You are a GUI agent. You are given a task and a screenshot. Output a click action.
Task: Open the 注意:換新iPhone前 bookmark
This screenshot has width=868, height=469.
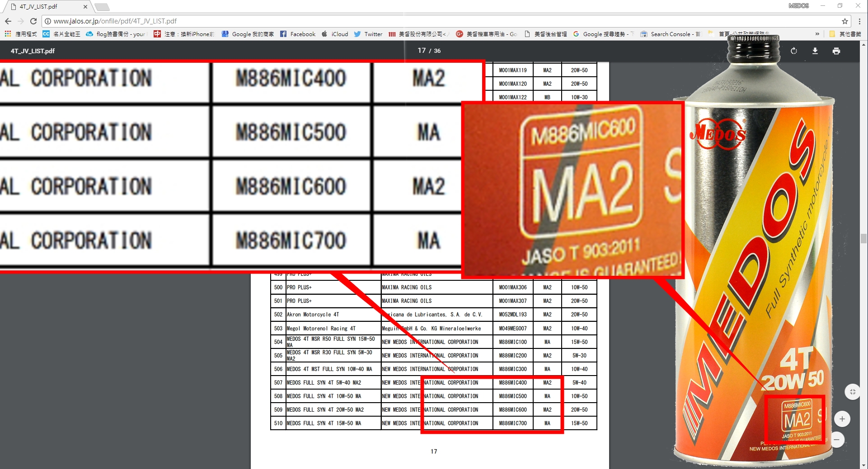point(184,34)
